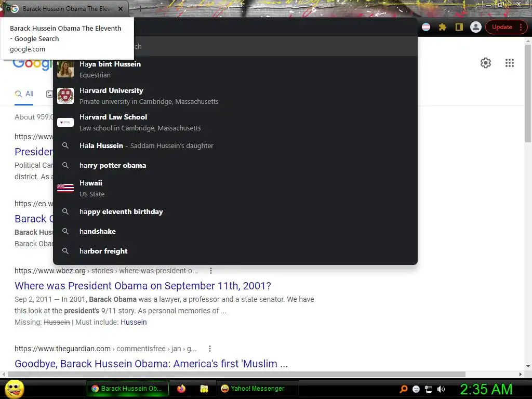
Task: Select the Haya bint Hussein suggestion
Action: (x=235, y=69)
